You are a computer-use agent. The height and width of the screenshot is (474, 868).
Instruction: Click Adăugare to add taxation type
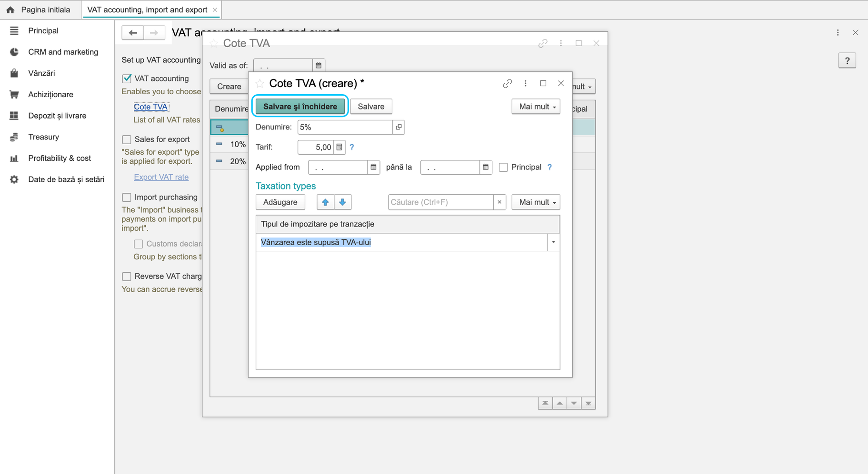(x=280, y=202)
